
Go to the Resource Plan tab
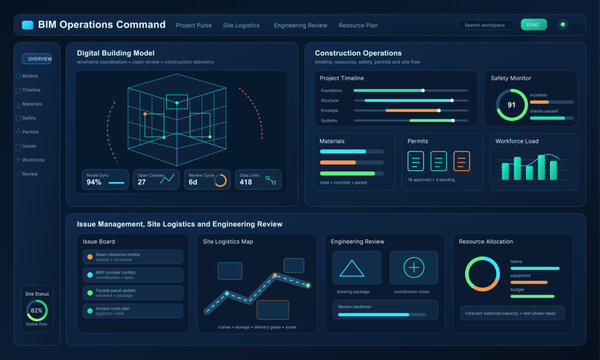coord(358,25)
